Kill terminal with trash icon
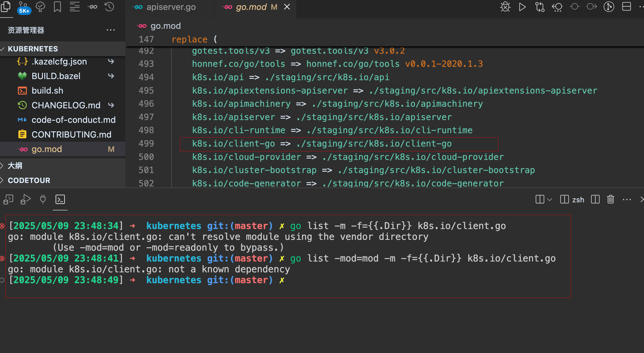The image size is (644, 353). pos(611,199)
